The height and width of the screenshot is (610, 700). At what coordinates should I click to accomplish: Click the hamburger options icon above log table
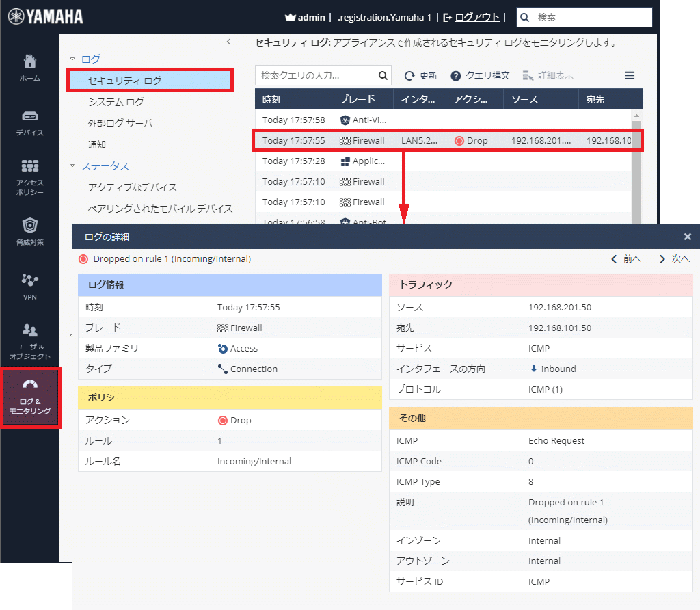click(x=630, y=76)
